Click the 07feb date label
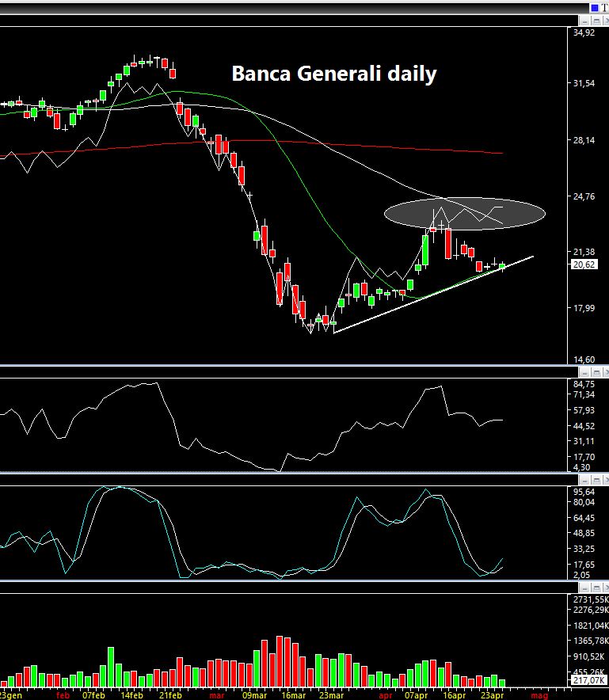Screen dimensions: 609x700 coord(93,695)
